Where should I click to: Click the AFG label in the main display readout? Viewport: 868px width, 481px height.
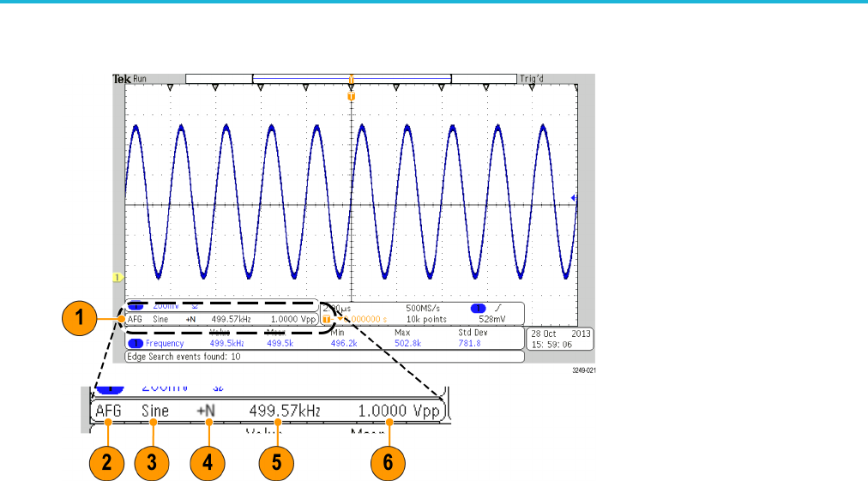point(135,319)
